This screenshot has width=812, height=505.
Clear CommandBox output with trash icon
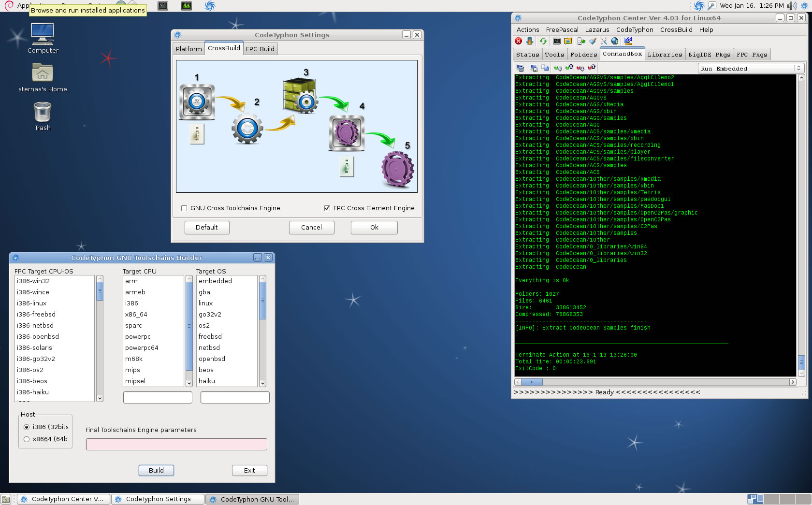[521, 68]
